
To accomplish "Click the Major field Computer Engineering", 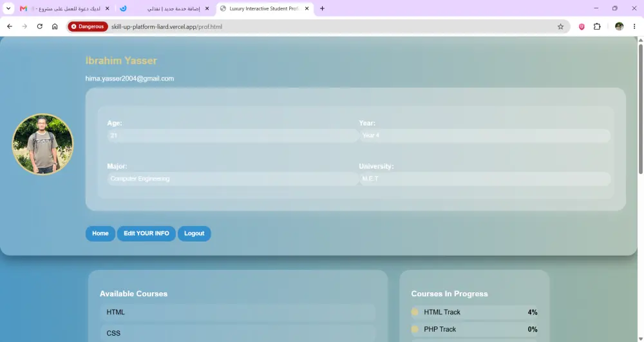I will (233, 178).
